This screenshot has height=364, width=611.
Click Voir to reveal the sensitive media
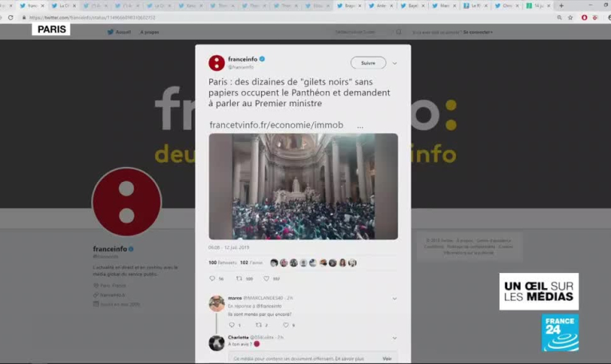pyautogui.click(x=387, y=358)
